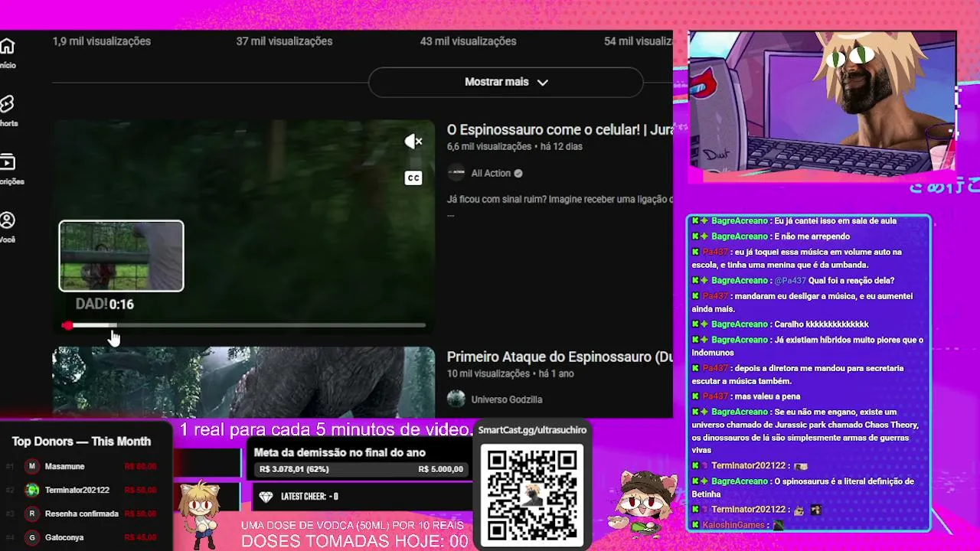Seek the video preview progress bar midway
Screen dimensions: 980x551
pos(245,326)
